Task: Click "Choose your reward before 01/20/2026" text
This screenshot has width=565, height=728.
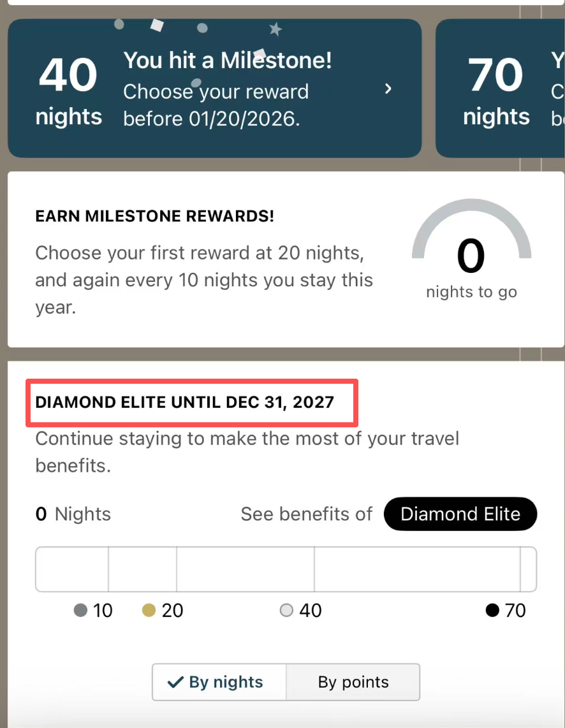Action: [x=216, y=105]
